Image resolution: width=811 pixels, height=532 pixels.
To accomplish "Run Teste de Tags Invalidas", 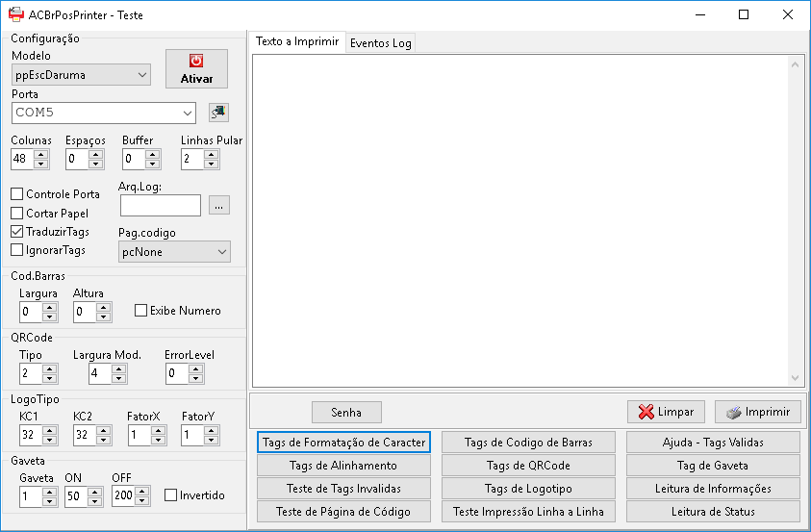I will (344, 489).
